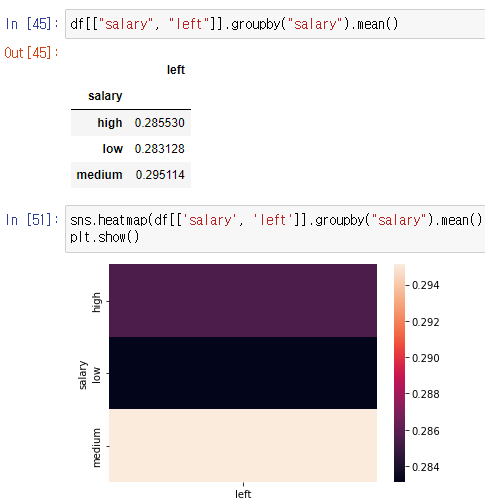Click the medium band of the heatmap
This screenshot has height=503, width=485.
tap(243, 445)
